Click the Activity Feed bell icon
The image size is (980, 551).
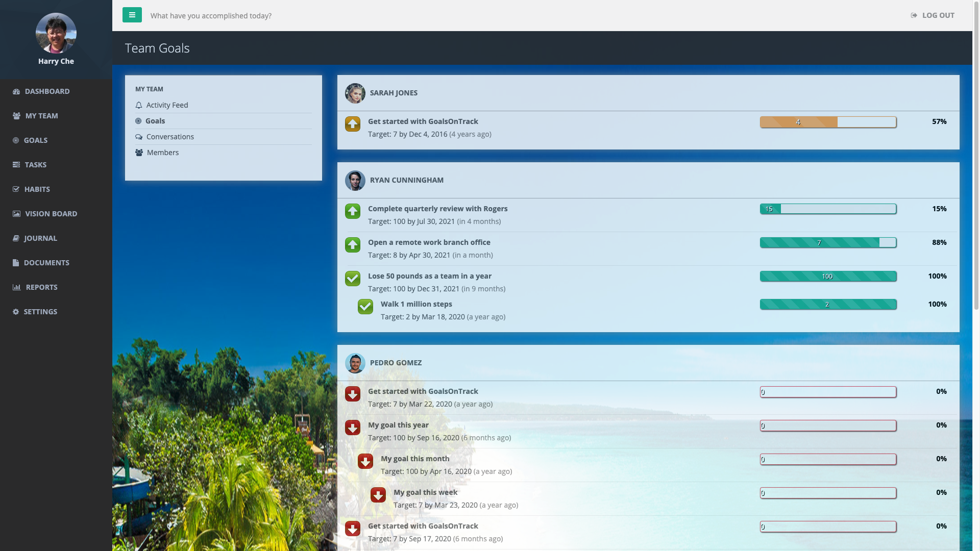click(x=139, y=105)
